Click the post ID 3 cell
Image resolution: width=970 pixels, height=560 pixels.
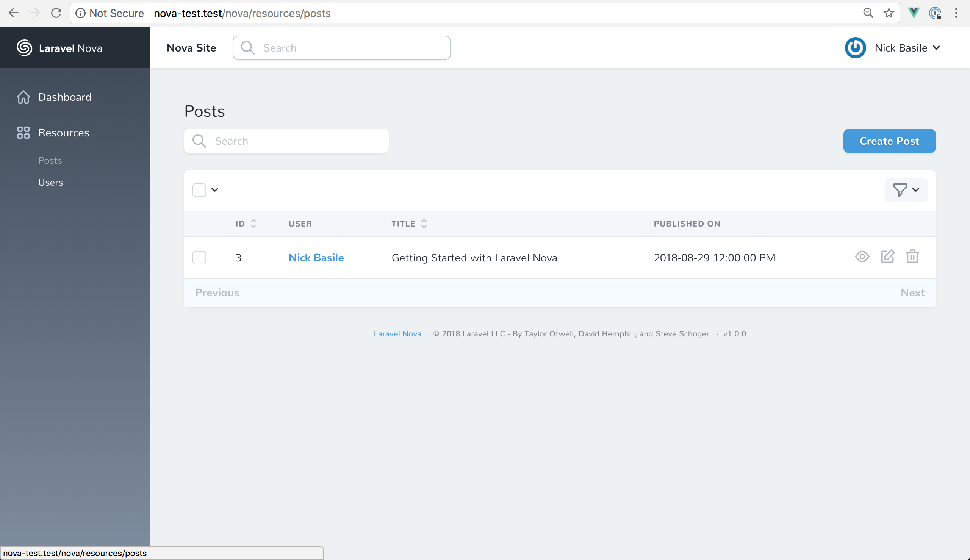238,258
